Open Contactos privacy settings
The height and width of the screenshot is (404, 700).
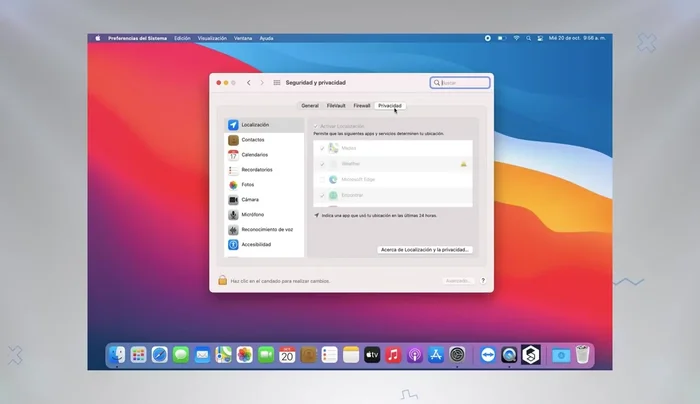click(252, 140)
